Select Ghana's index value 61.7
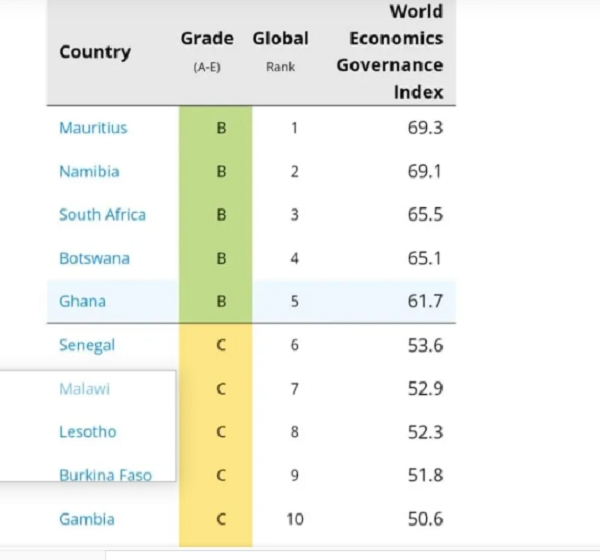This screenshot has width=600, height=560. click(422, 301)
